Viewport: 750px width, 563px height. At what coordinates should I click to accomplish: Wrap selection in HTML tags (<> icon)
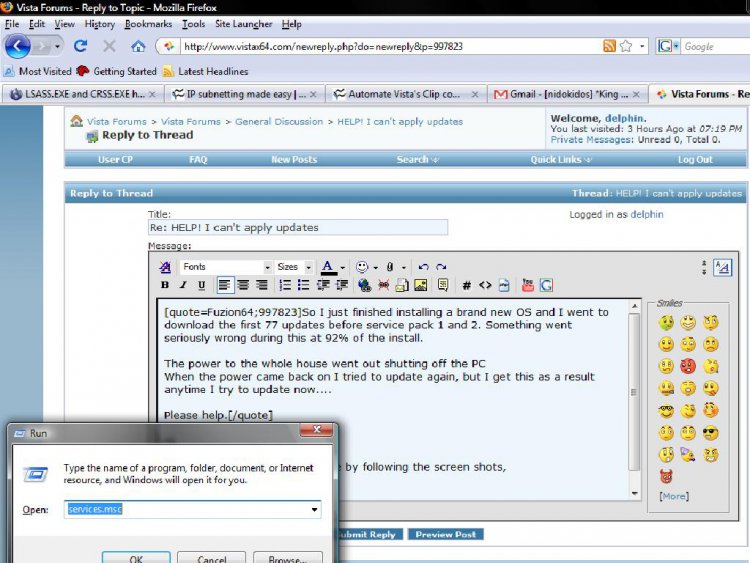(485, 285)
